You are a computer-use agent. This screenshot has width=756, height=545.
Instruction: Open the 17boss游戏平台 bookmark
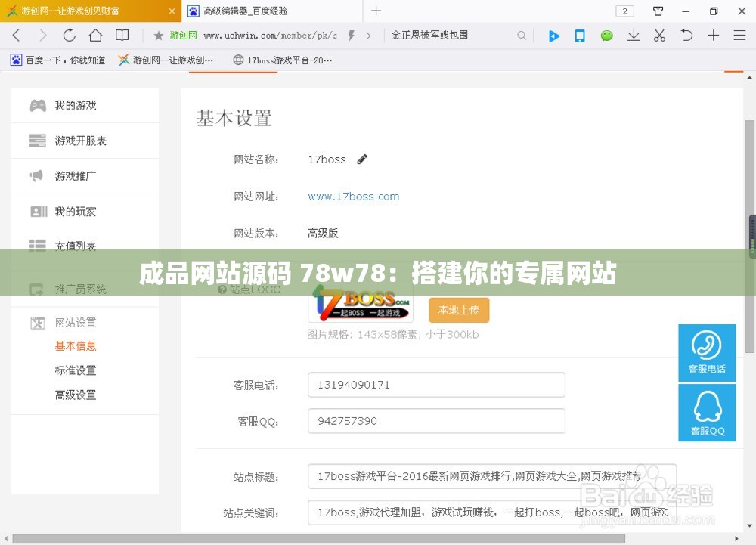283,60
